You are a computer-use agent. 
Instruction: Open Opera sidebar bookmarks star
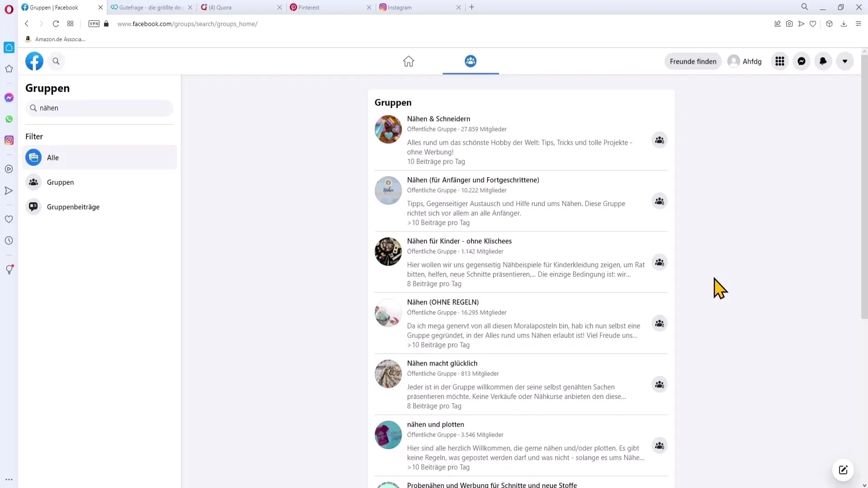(x=9, y=69)
